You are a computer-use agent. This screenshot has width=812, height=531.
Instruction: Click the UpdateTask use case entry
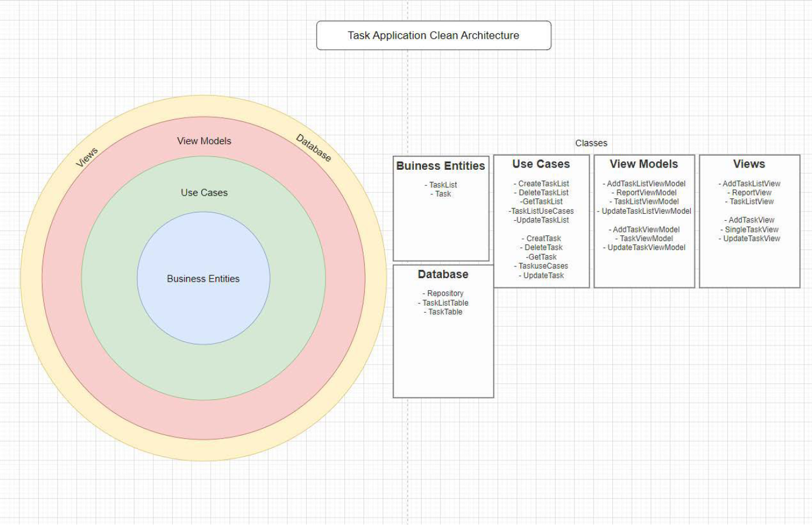(x=542, y=275)
